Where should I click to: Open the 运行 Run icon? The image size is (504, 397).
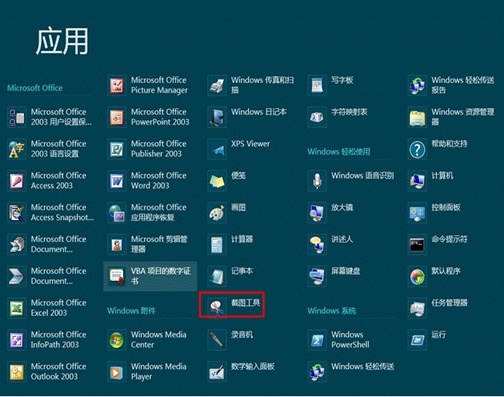click(x=417, y=340)
